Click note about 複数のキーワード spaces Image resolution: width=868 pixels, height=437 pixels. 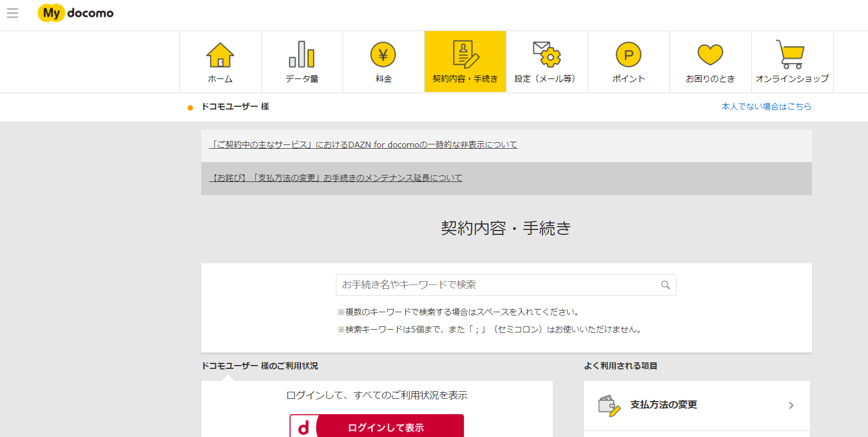(x=460, y=312)
